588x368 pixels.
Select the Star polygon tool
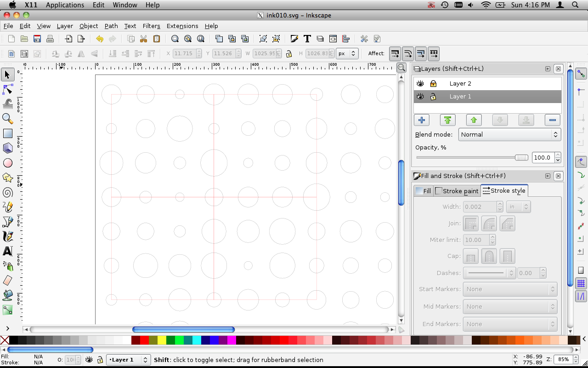click(7, 177)
